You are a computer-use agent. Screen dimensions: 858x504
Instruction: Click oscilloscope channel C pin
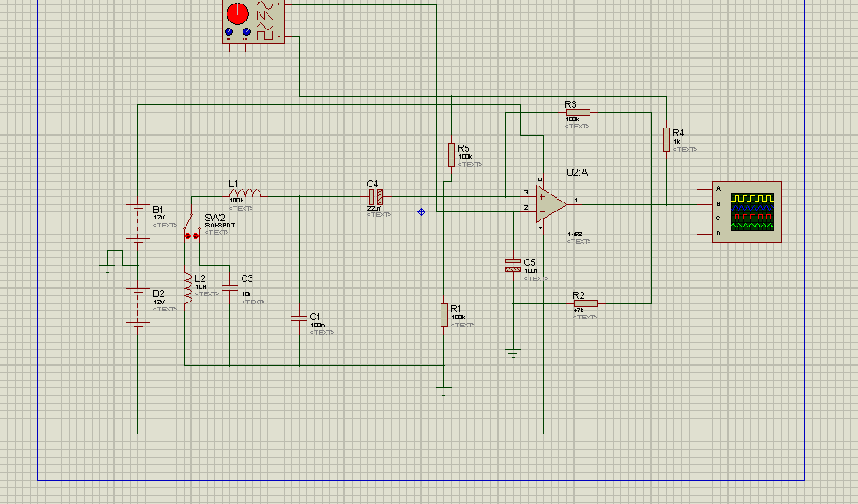click(705, 219)
